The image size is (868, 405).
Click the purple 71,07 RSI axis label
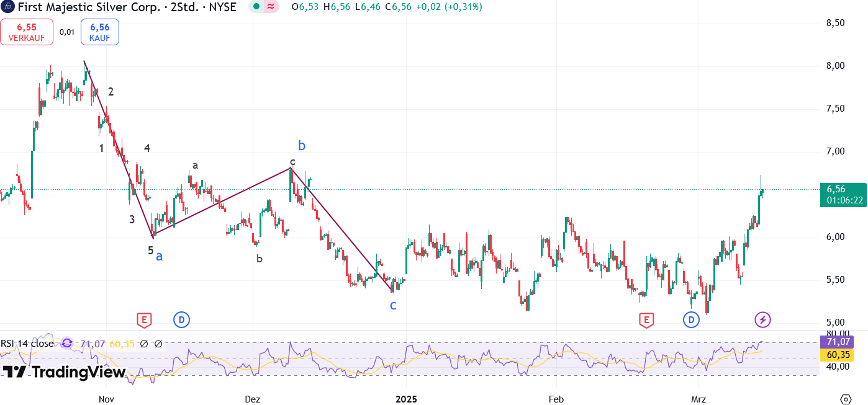point(838,342)
